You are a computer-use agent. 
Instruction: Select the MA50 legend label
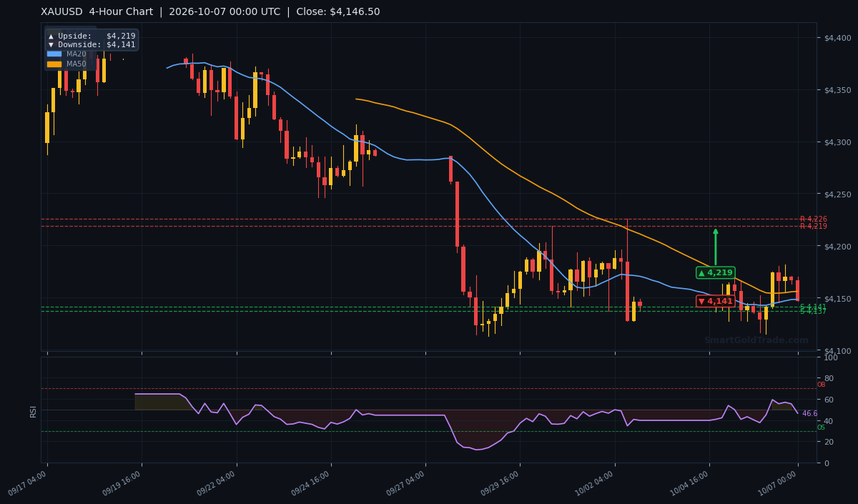click(x=77, y=64)
